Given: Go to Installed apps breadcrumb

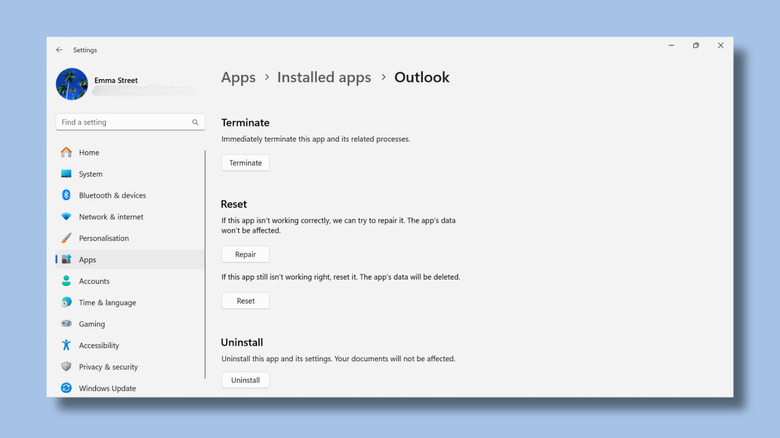Looking at the screenshot, I should click(324, 77).
